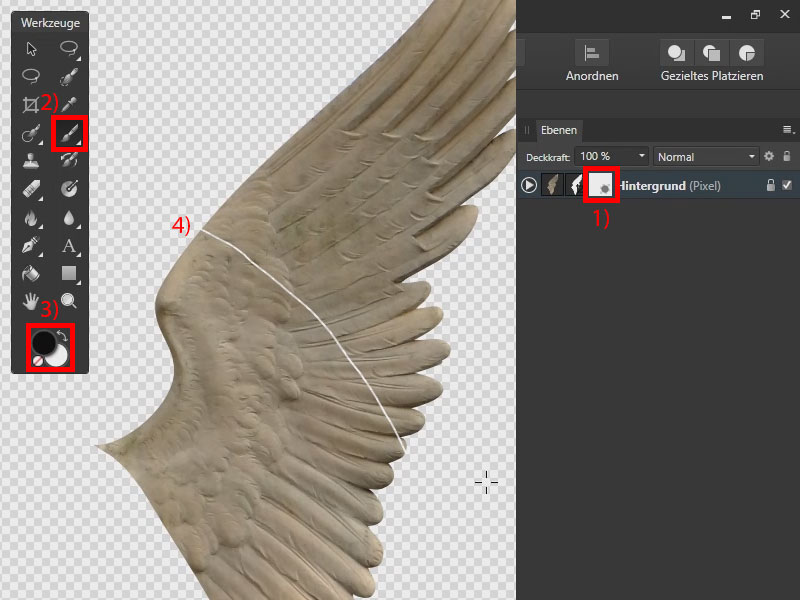This screenshot has height=600, width=800.
Task: Select the Hintergrund (Pixel) layer name
Action: (669, 186)
